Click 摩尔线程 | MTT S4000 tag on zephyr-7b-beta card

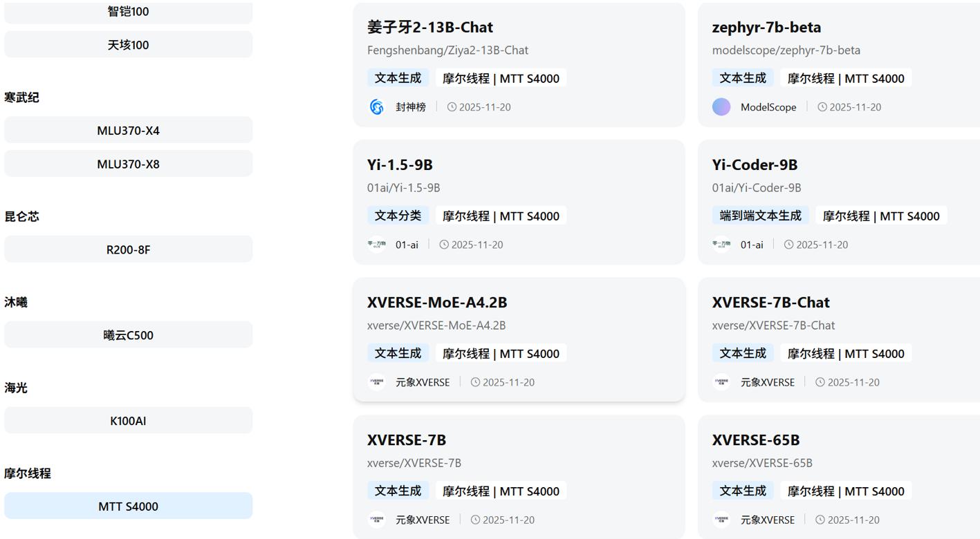click(x=846, y=78)
